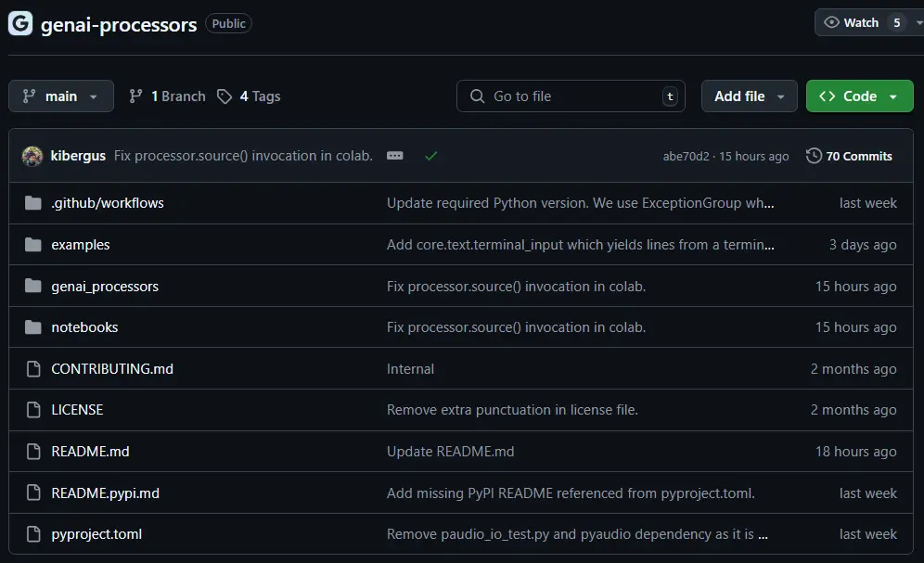The image size is (924, 563).
Task: Open the Add file dropdown
Action: 750,96
